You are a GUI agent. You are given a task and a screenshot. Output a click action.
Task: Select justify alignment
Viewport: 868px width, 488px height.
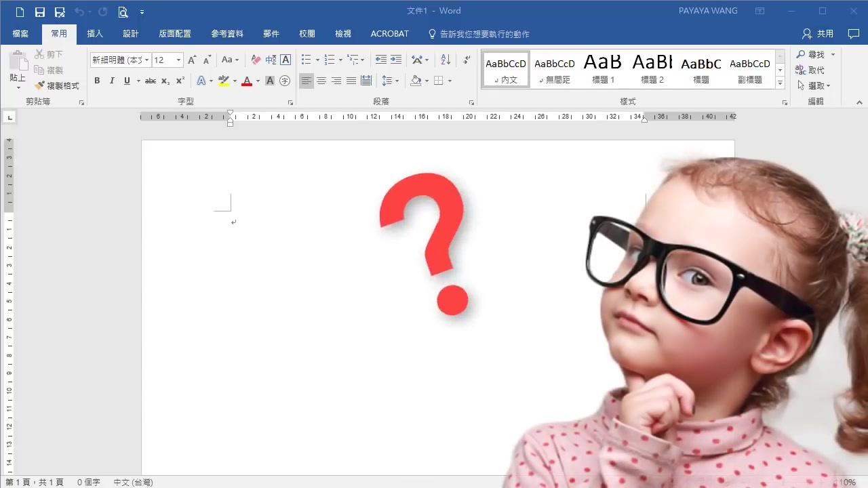351,81
